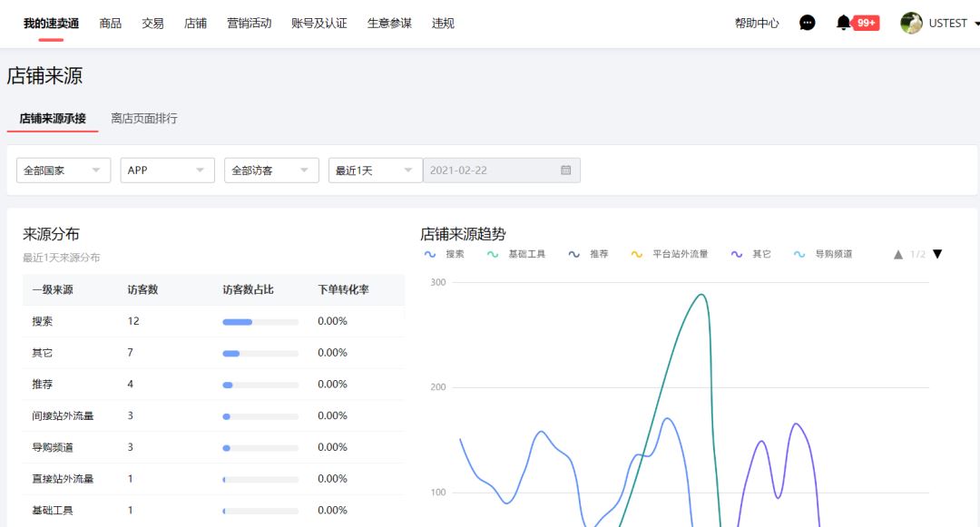Toggle 导购频道 series in chart legend
This screenshot has width=980, height=527.
[822, 254]
